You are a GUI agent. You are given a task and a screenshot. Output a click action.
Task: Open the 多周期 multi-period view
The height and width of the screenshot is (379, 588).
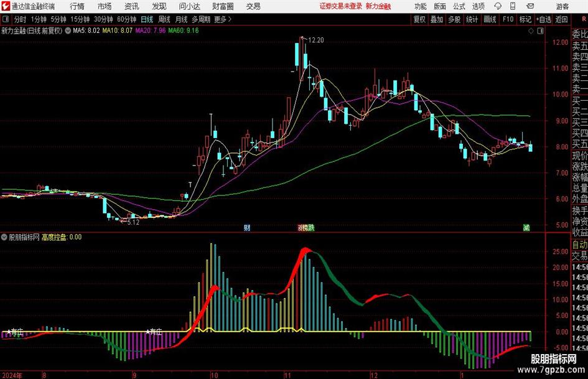tap(201, 19)
